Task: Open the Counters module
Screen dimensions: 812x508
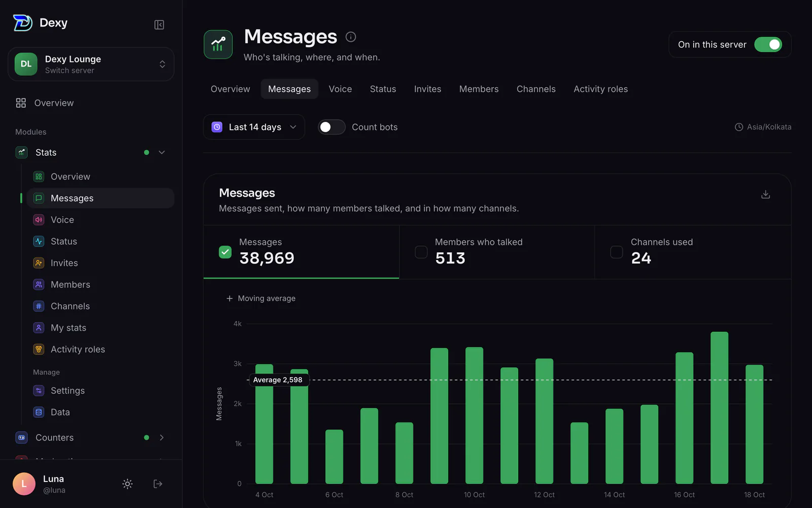Action: pos(54,437)
